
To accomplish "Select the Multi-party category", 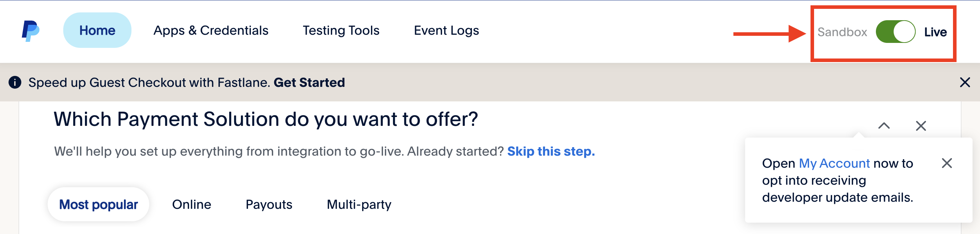I will coord(359,204).
